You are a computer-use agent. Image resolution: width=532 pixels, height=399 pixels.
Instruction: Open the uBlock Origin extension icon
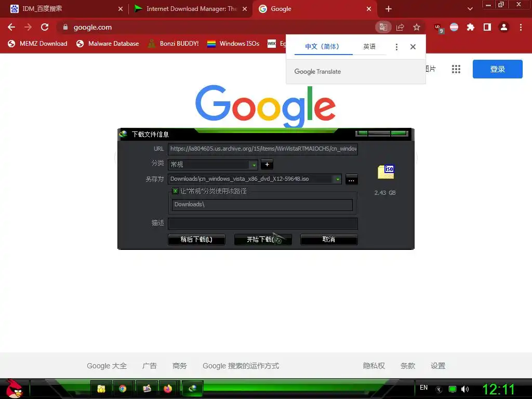(x=438, y=28)
